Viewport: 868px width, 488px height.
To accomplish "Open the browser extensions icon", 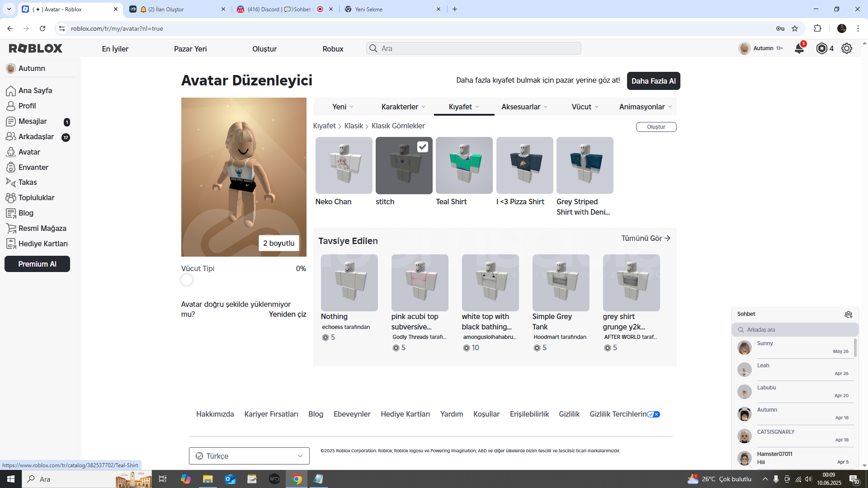I will tap(817, 28).
